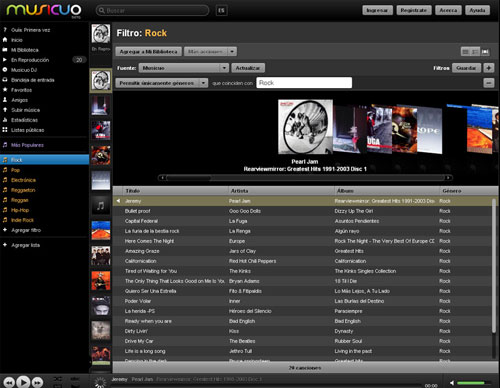Click artist Jethro Tull in list

240,351
